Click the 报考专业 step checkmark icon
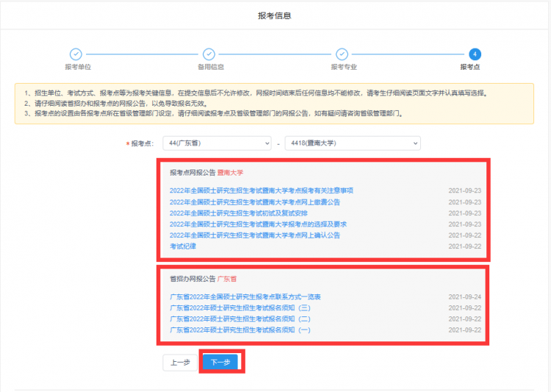Screen dimensions: 551x392 coord(342,54)
